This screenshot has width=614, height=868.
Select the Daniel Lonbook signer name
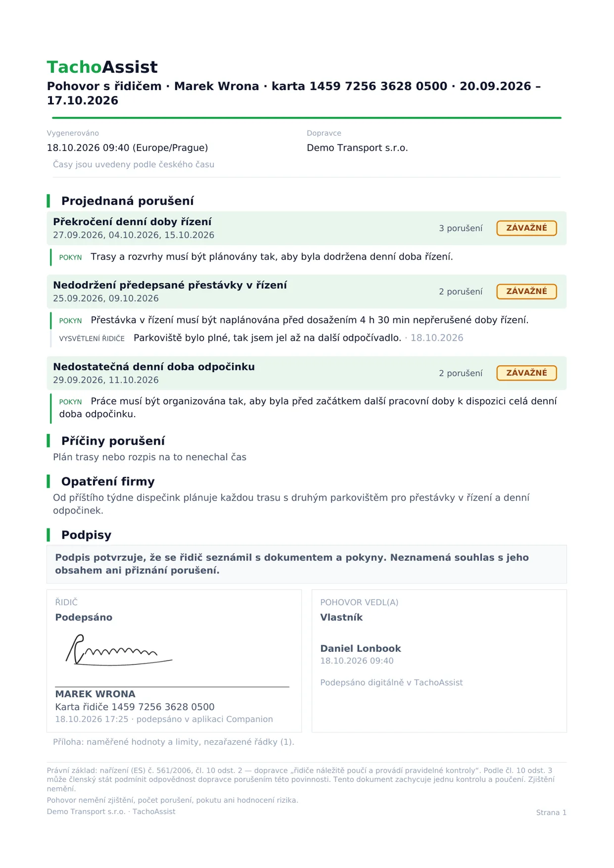[x=360, y=649]
